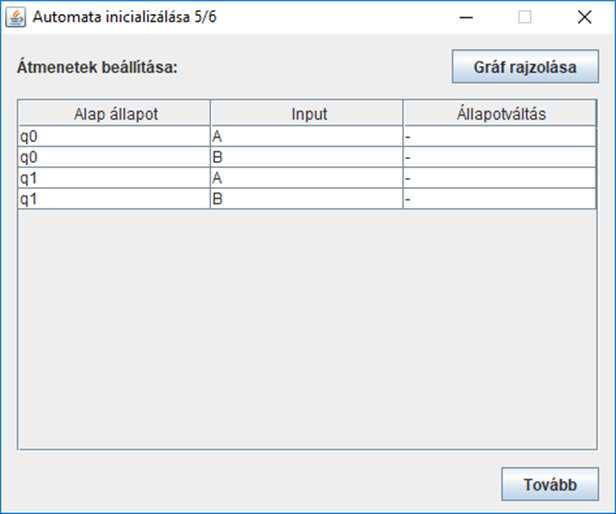Edit Állapotváltás cell for q1 with input B
Screen dimensions: 616x514
click(x=500, y=199)
